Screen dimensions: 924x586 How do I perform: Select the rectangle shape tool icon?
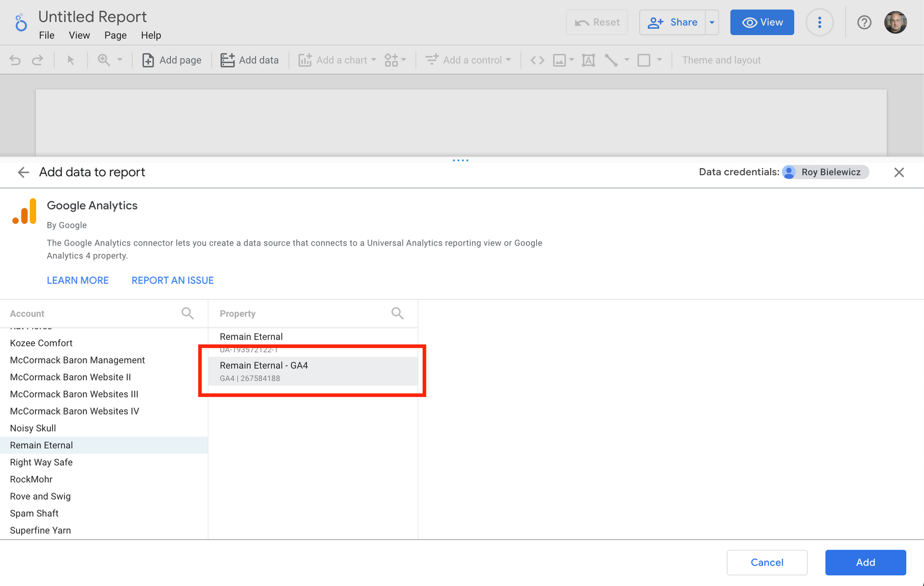coord(644,60)
